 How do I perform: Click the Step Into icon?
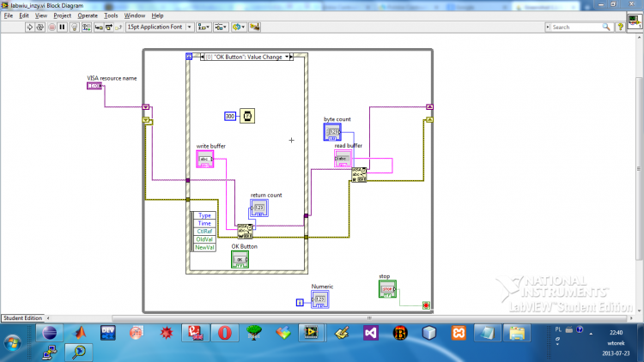point(99,27)
